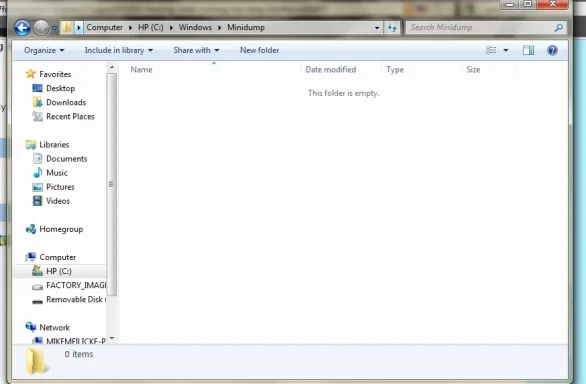Open the Include in library menu
The width and height of the screenshot is (586, 384).
point(118,50)
